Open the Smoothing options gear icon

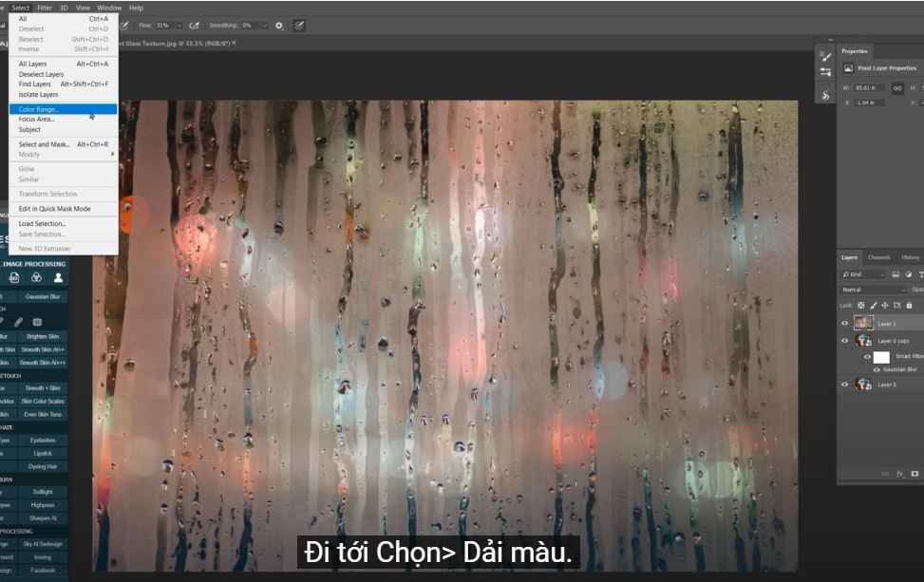279,26
